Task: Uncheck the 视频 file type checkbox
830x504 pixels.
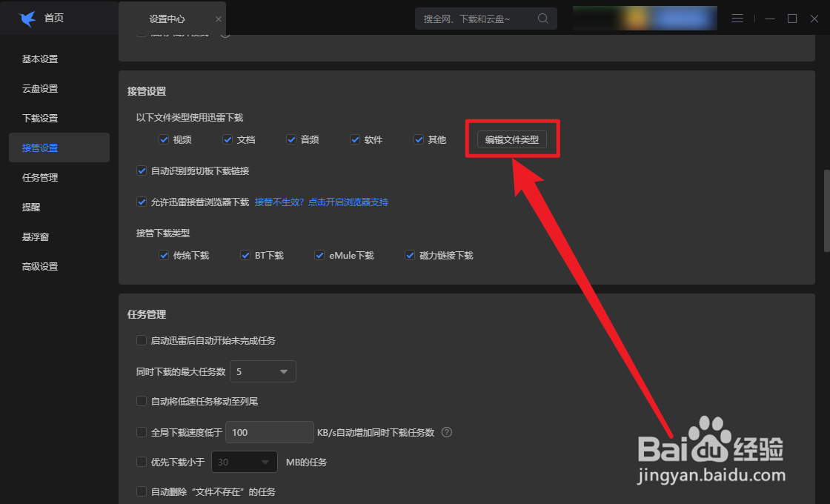Action: 164,139
